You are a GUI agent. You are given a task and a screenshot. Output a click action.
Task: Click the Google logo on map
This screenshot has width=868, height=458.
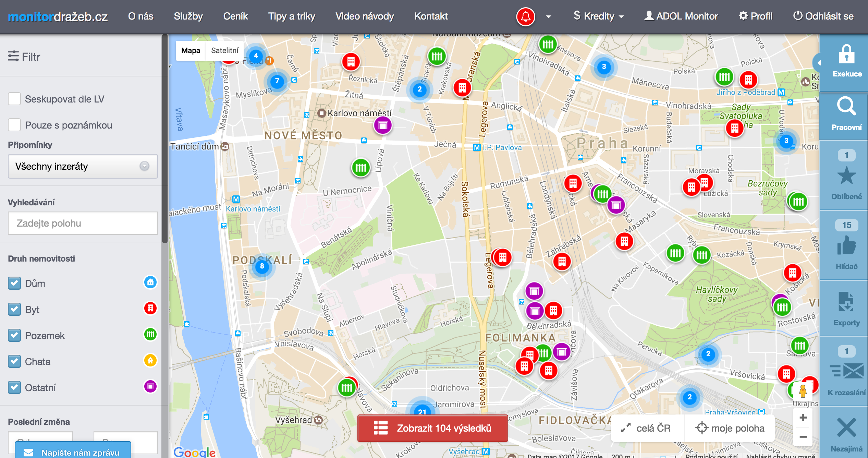pos(194,452)
